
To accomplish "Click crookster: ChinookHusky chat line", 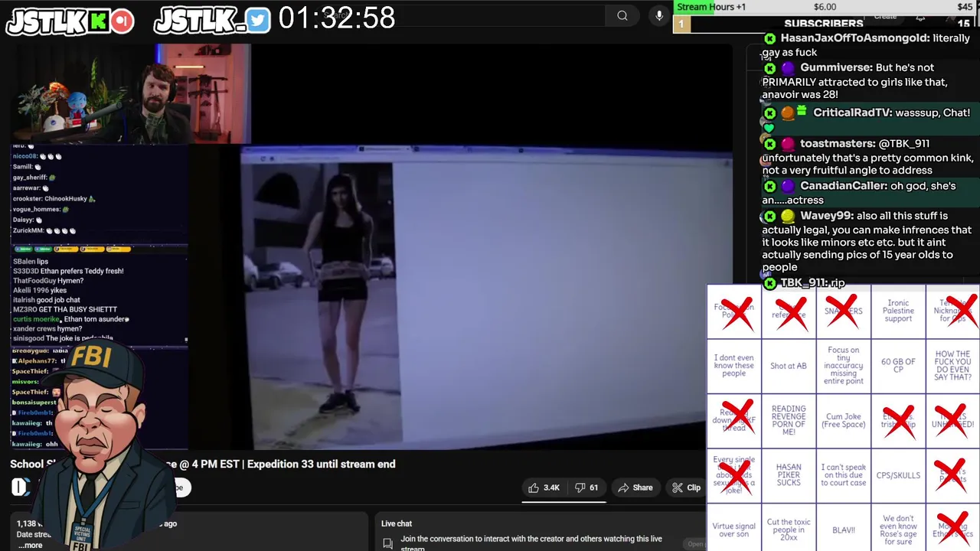I will point(54,199).
